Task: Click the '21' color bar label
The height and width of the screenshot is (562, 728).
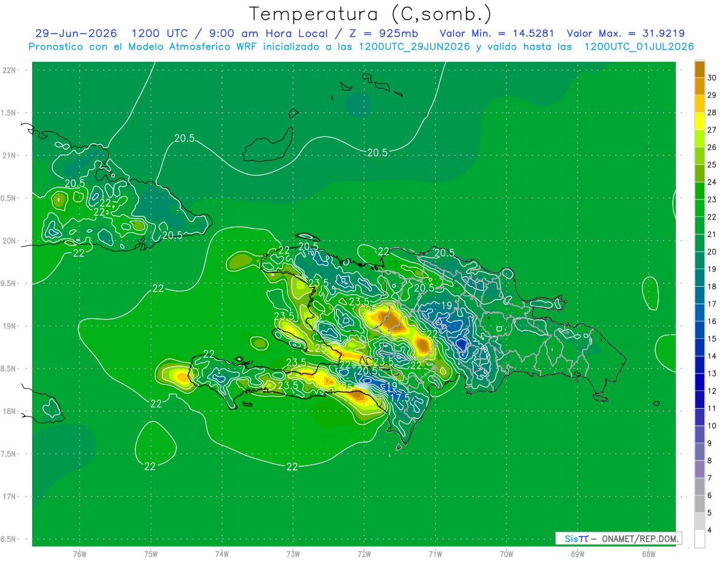Action: click(712, 235)
